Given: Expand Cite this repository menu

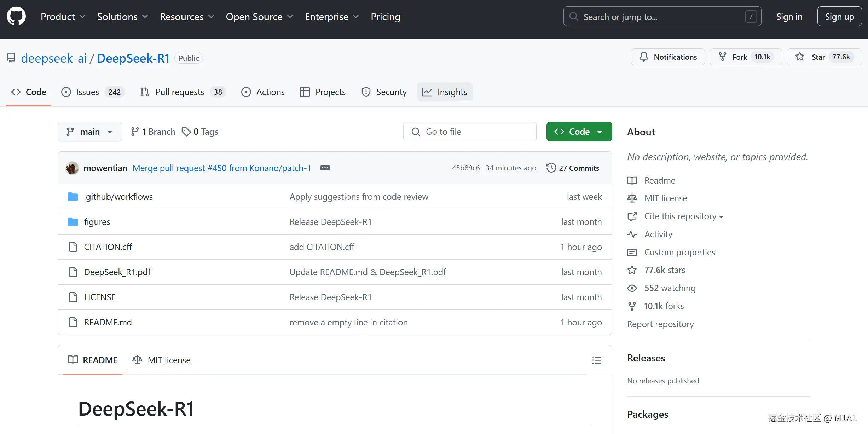Looking at the screenshot, I should tap(683, 216).
